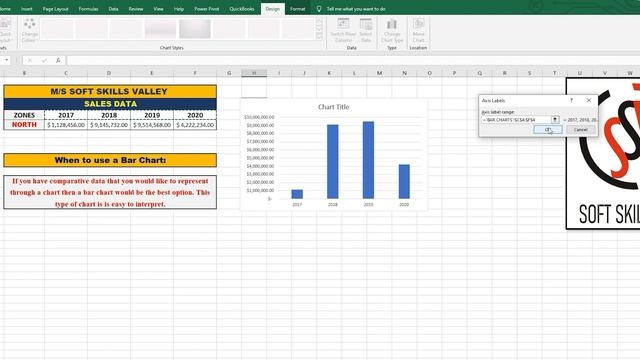
Task: Click the When to use a Bar Chart heading
Action: (110, 160)
